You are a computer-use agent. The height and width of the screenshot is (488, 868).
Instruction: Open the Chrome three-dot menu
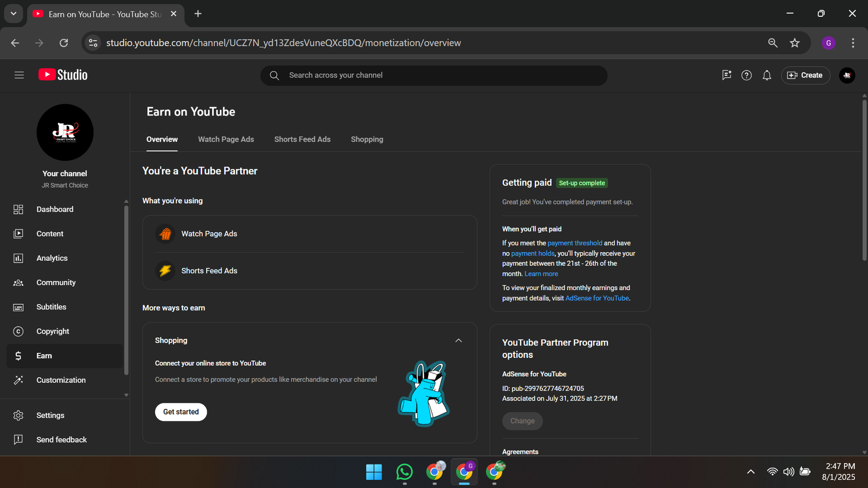[x=853, y=43]
